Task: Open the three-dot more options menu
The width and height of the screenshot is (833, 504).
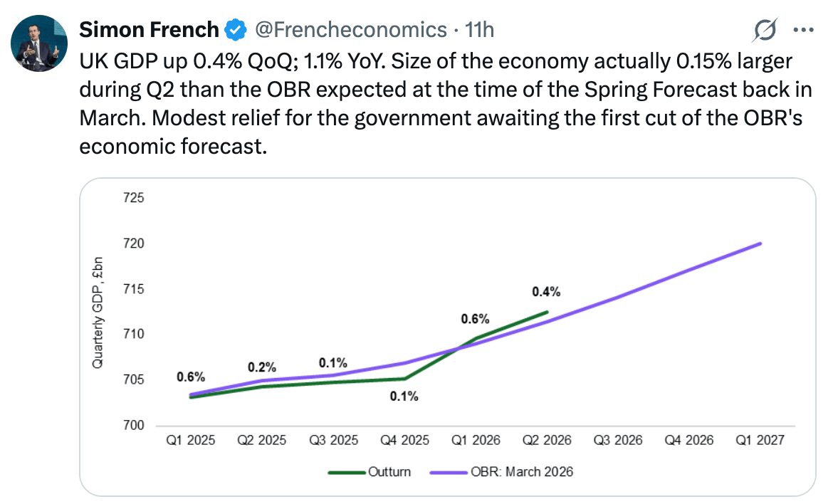Action: point(803,30)
